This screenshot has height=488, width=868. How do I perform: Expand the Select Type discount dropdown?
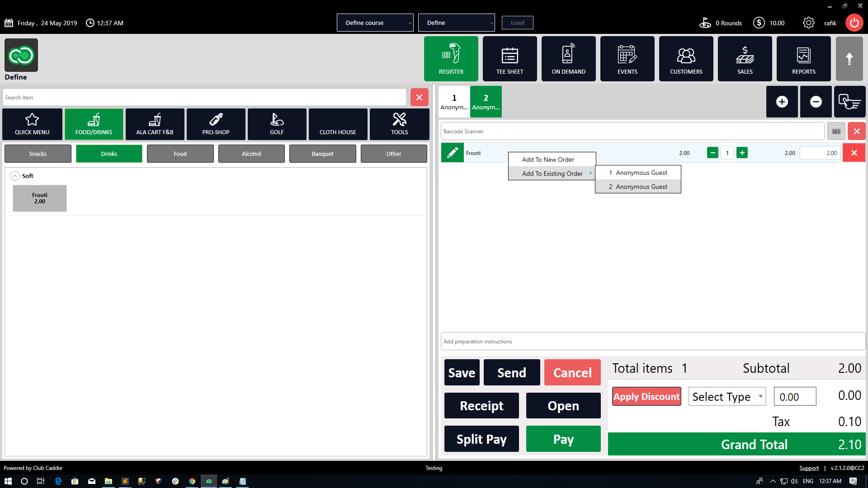726,397
